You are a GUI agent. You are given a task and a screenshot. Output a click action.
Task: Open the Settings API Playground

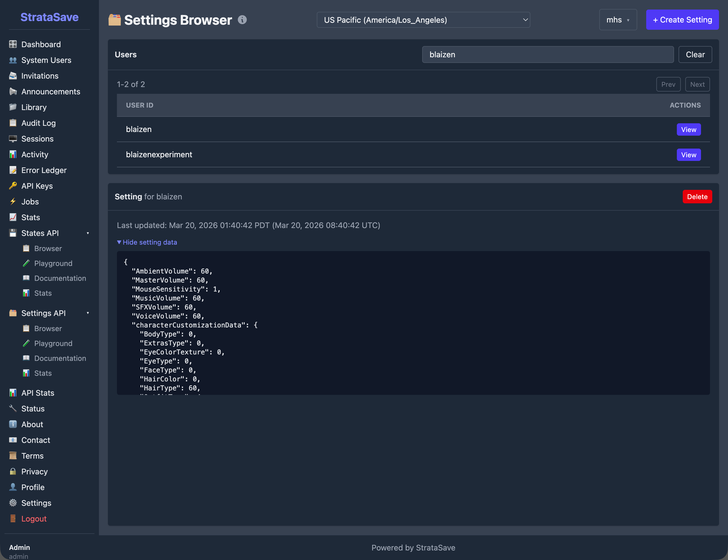pyautogui.click(x=53, y=343)
